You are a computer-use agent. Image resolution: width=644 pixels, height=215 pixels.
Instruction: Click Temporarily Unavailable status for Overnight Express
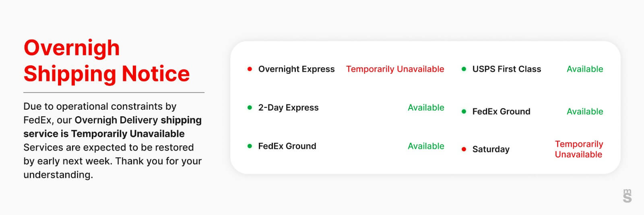coord(395,69)
